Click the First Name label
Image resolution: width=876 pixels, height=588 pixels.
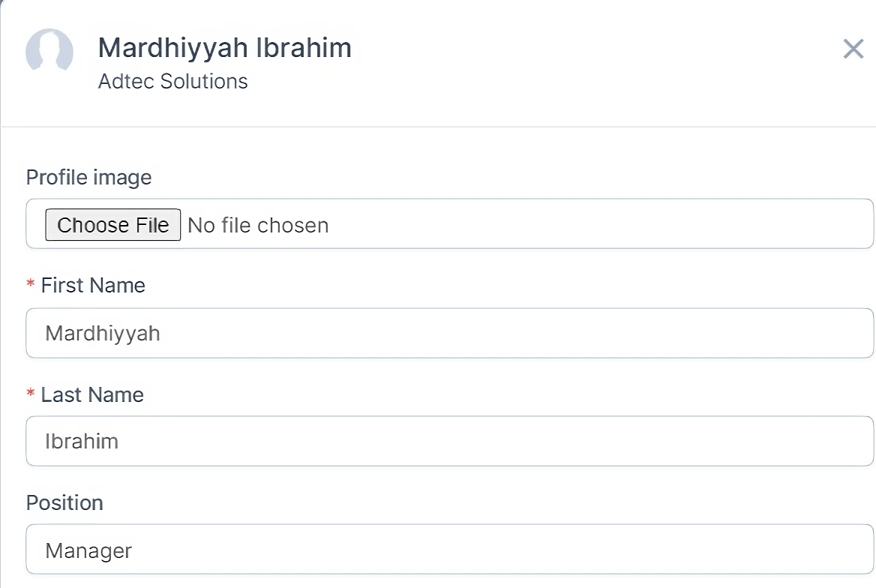pos(93,286)
